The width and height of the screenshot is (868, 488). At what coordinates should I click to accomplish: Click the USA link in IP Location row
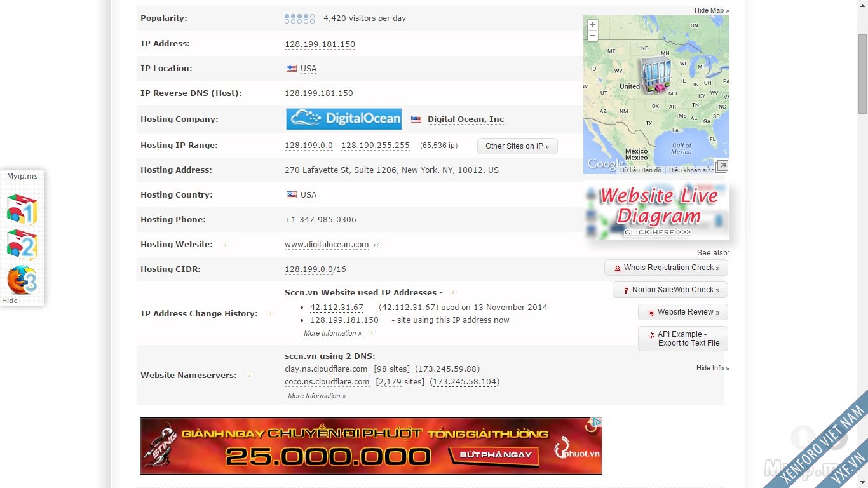(x=308, y=69)
